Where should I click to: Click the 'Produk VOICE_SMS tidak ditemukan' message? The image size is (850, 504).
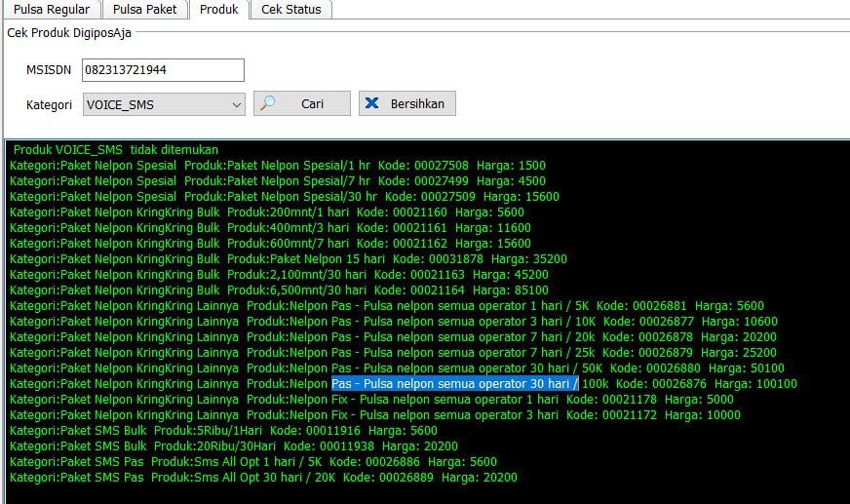click(x=116, y=150)
